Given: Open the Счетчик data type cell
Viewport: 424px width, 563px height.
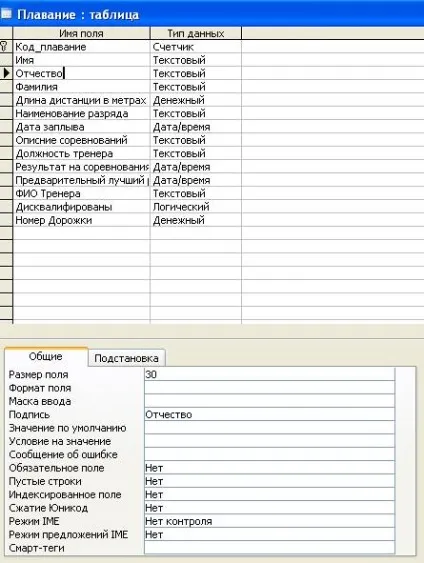Looking at the screenshot, I should (196, 47).
